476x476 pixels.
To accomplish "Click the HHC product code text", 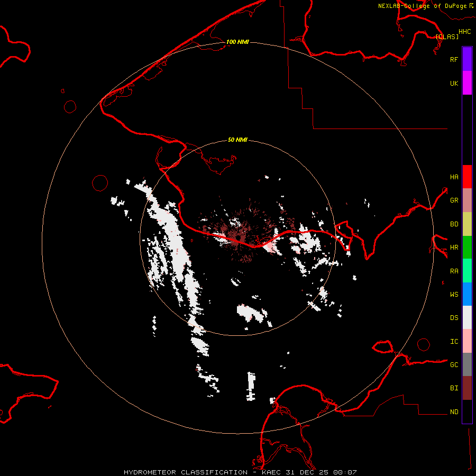I will click(465, 32).
